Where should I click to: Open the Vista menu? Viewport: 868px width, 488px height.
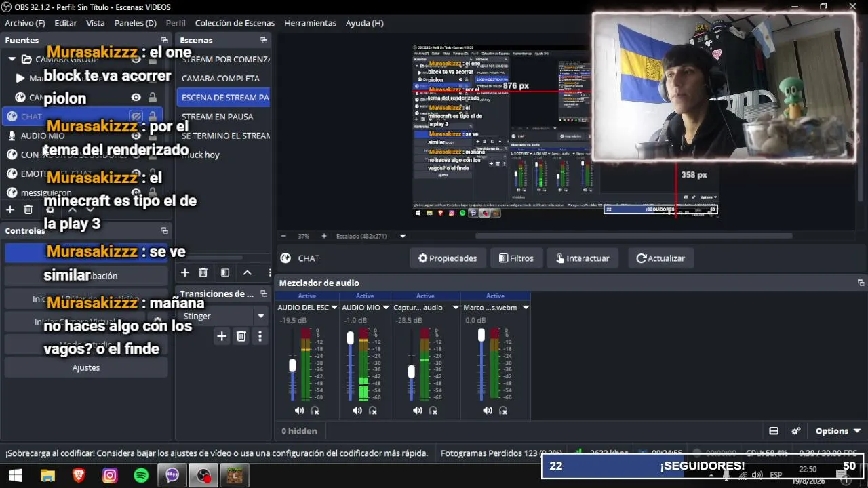tap(96, 23)
